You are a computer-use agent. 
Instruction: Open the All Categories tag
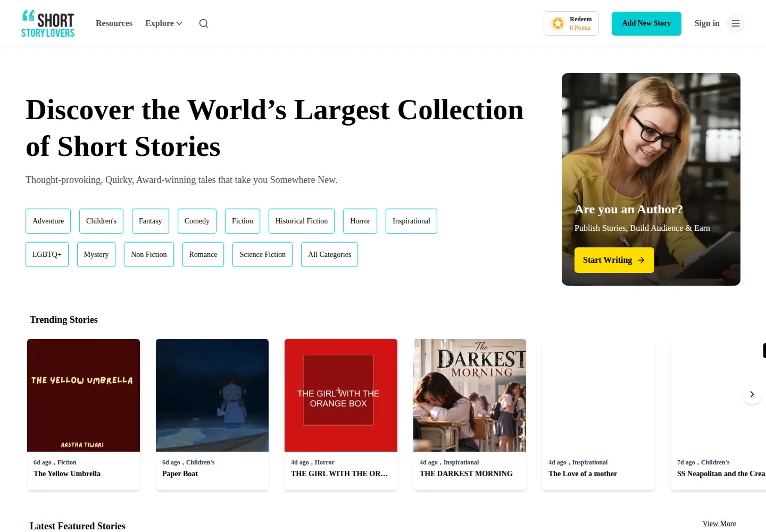click(x=330, y=254)
